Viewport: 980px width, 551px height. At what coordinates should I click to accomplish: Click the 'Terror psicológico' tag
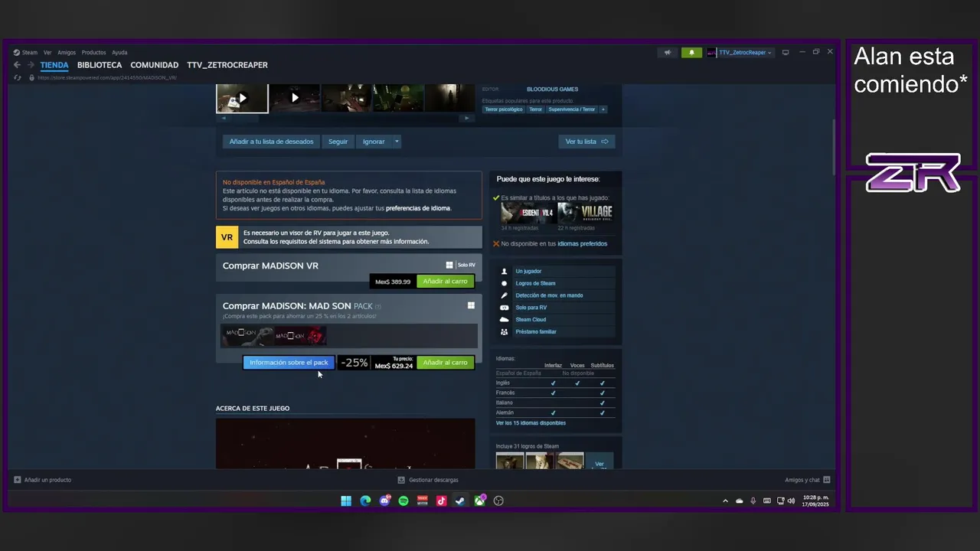pos(504,109)
